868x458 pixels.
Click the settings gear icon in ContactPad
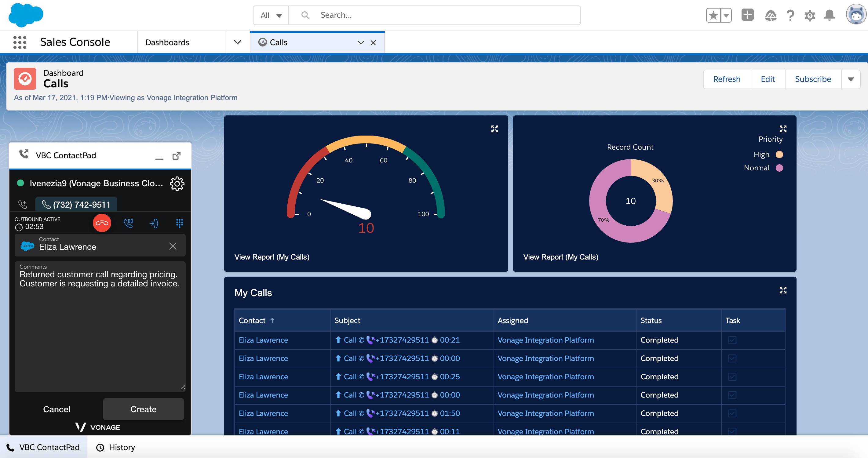click(178, 183)
